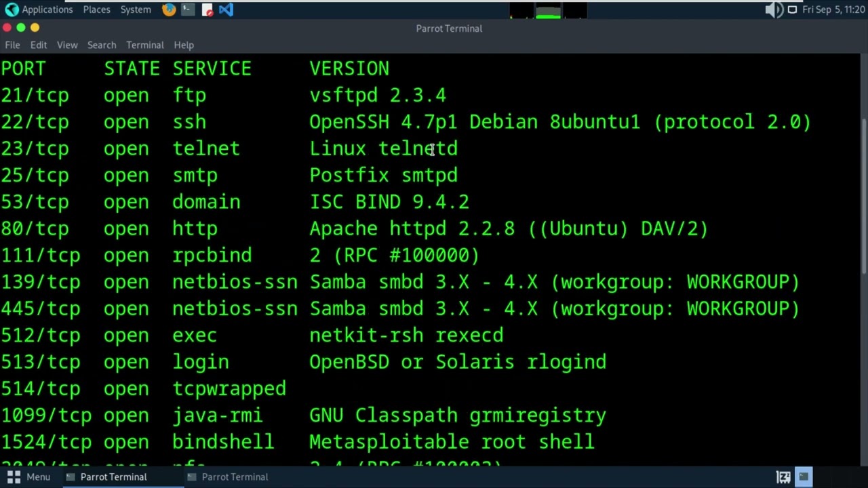Click the VERSION column header

(x=349, y=68)
